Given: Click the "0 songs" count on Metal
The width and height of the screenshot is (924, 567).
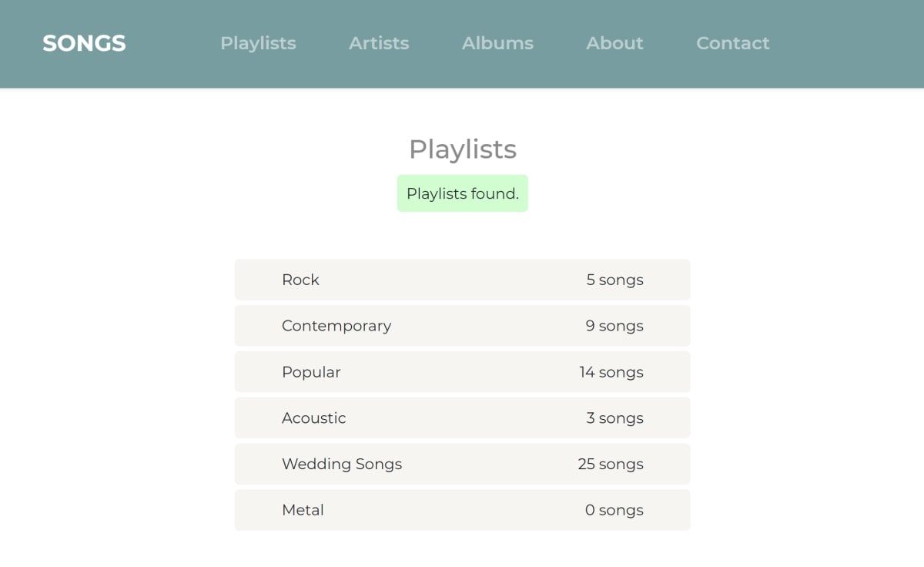Looking at the screenshot, I should 614,510.
